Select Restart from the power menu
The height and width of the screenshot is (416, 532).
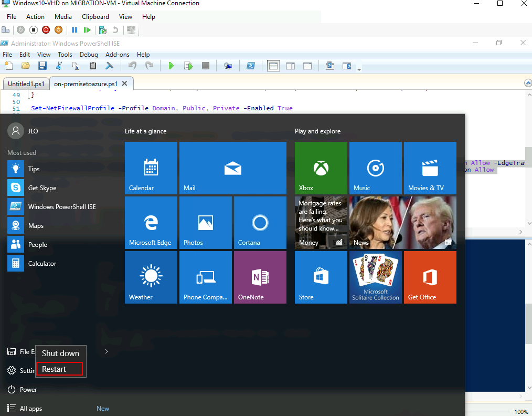point(59,369)
